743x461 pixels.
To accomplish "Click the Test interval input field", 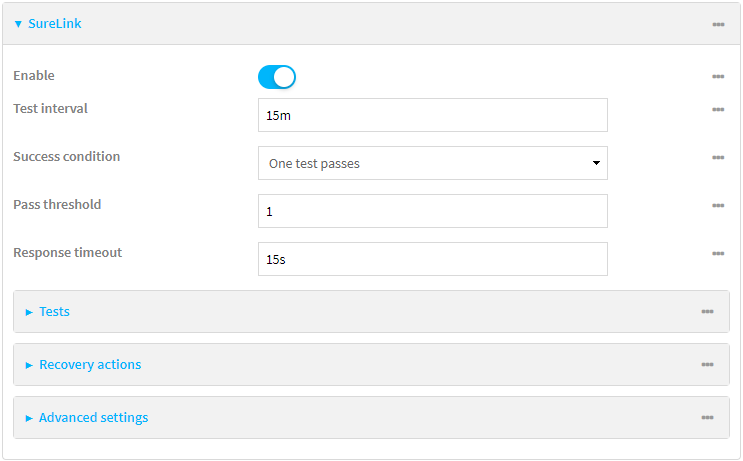I will pyautogui.click(x=432, y=115).
